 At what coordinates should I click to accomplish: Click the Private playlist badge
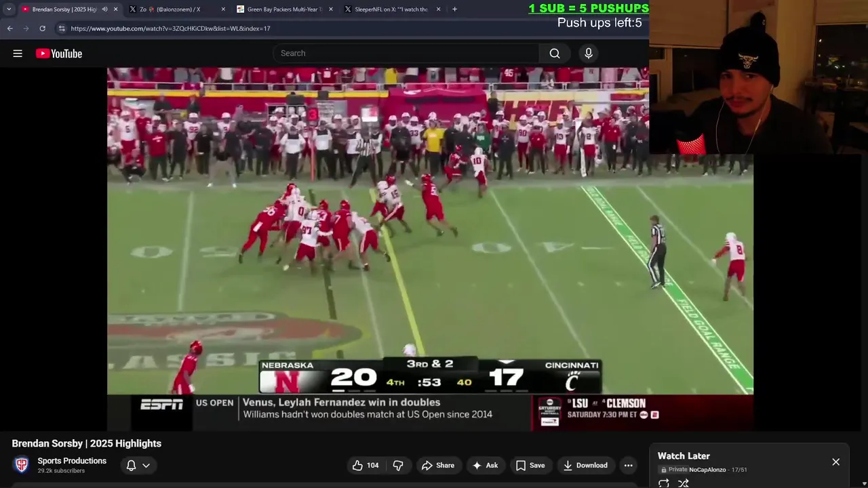point(674,470)
